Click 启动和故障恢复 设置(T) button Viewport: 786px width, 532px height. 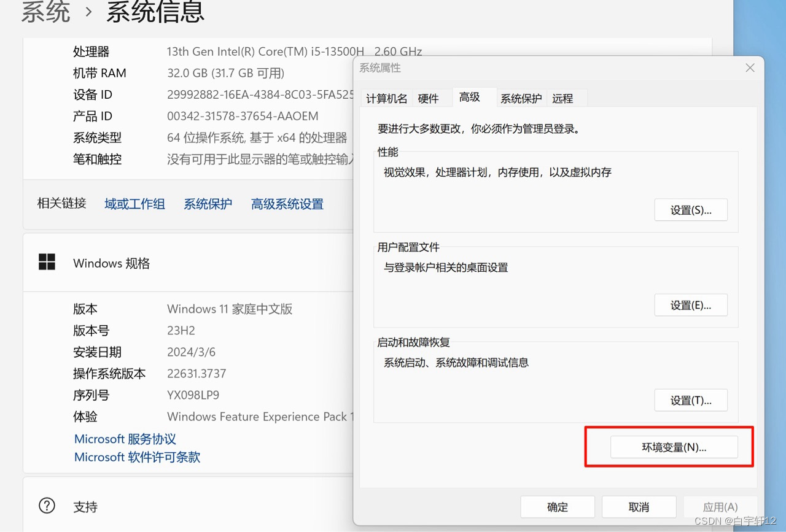tap(691, 400)
